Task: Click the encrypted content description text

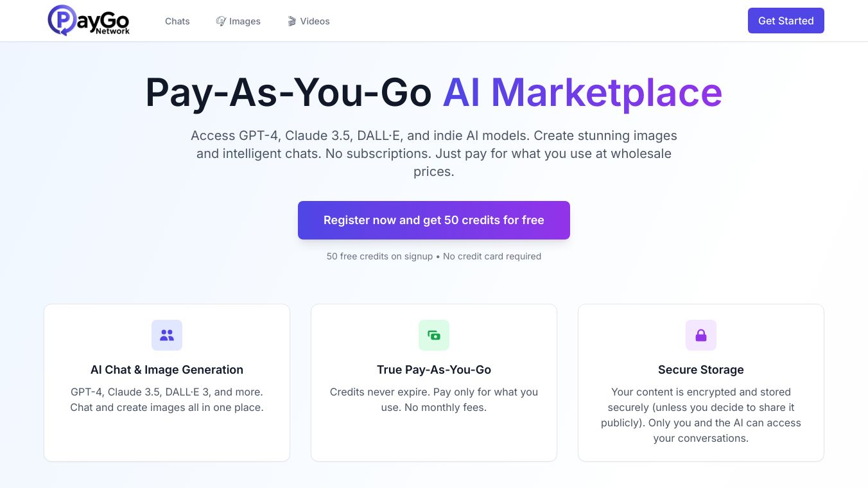Action: [x=701, y=415]
